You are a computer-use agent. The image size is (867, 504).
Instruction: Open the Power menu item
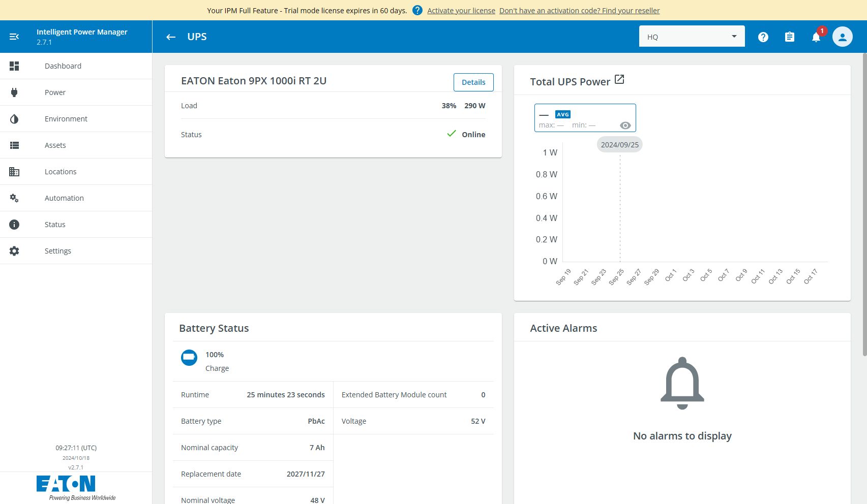[55, 92]
